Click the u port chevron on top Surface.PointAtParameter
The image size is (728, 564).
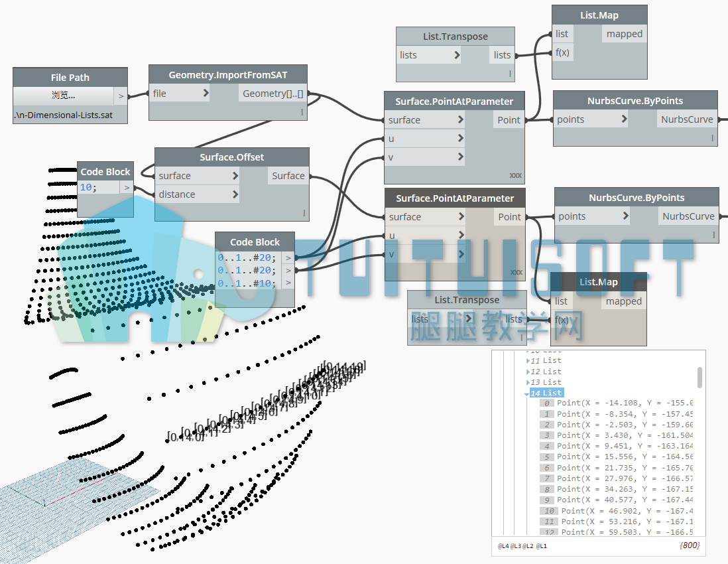pos(460,139)
